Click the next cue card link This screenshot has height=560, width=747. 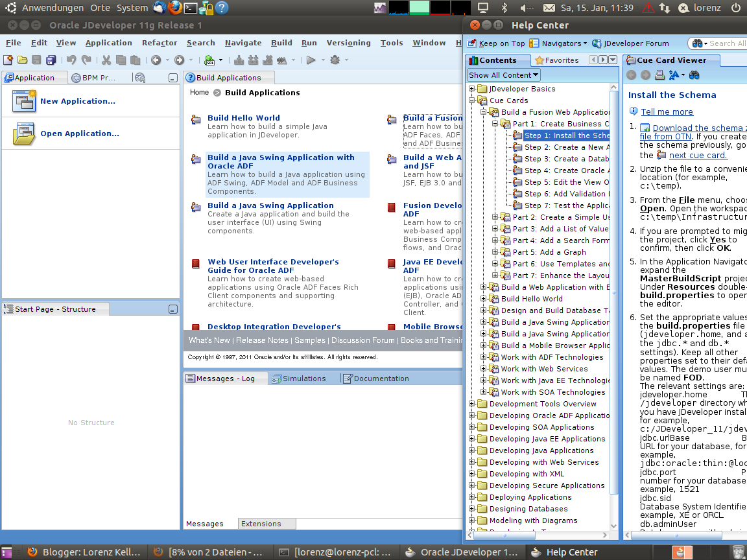(698, 156)
